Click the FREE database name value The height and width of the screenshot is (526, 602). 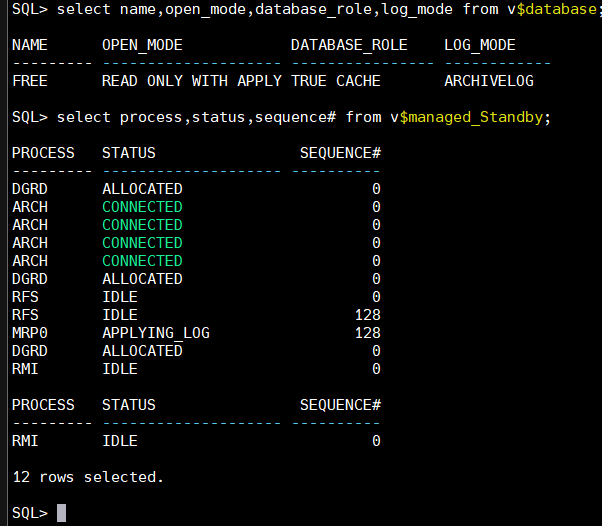[x=30, y=81]
